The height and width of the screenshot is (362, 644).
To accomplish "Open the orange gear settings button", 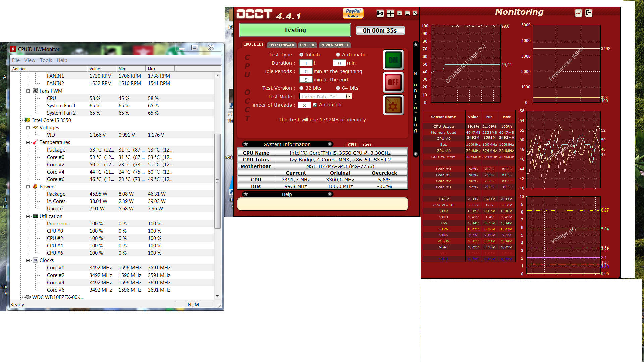I will pyautogui.click(x=393, y=105).
